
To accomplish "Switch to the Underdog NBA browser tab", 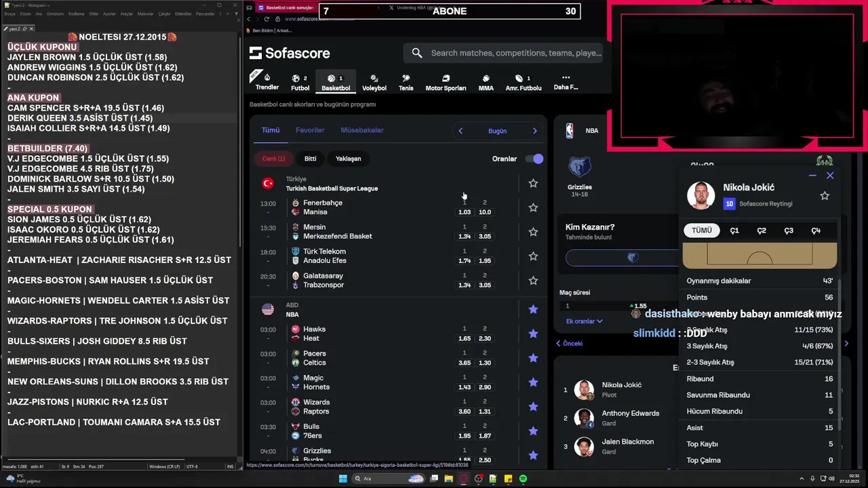I will (416, 7).
